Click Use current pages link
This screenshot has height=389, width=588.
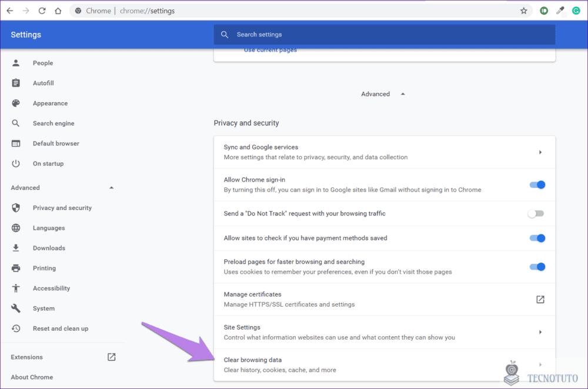point(270,50)
